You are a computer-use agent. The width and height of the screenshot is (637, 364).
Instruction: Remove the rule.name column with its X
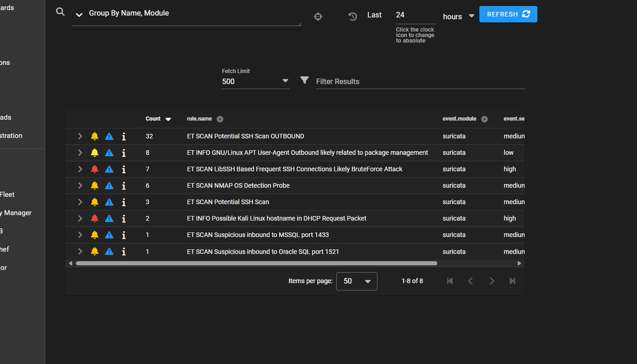click(220, 119)
